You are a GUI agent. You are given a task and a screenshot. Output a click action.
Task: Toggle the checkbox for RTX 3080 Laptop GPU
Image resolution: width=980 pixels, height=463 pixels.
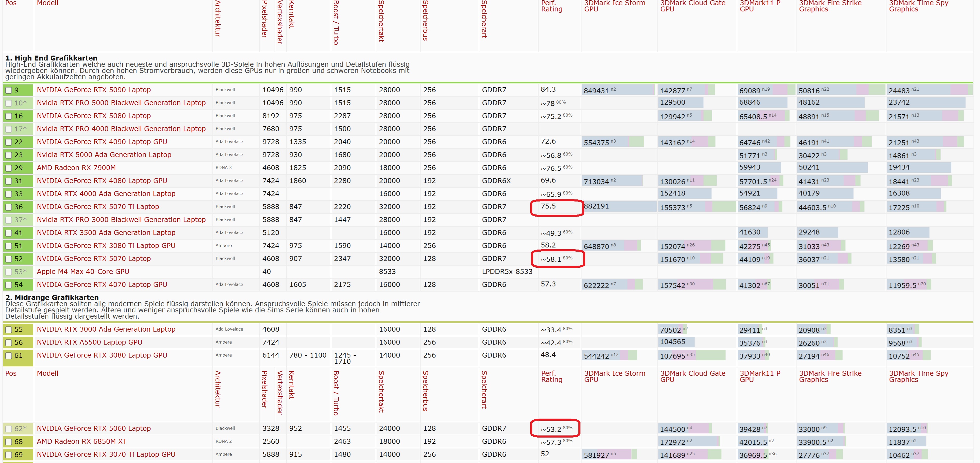(9, 356)
